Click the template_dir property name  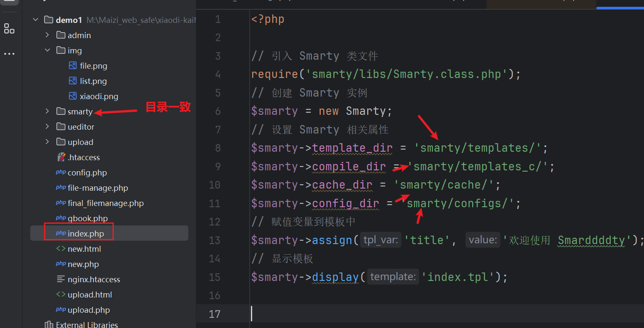pos(352,148)
